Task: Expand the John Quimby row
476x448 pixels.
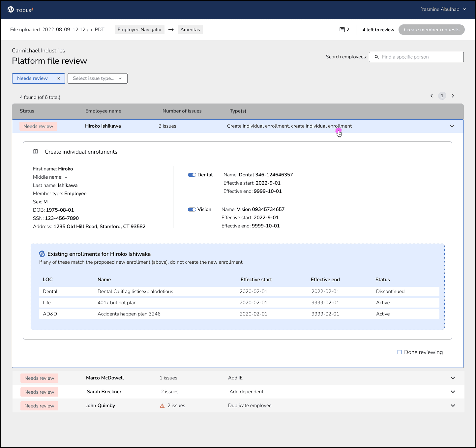Action: [453, 406]
